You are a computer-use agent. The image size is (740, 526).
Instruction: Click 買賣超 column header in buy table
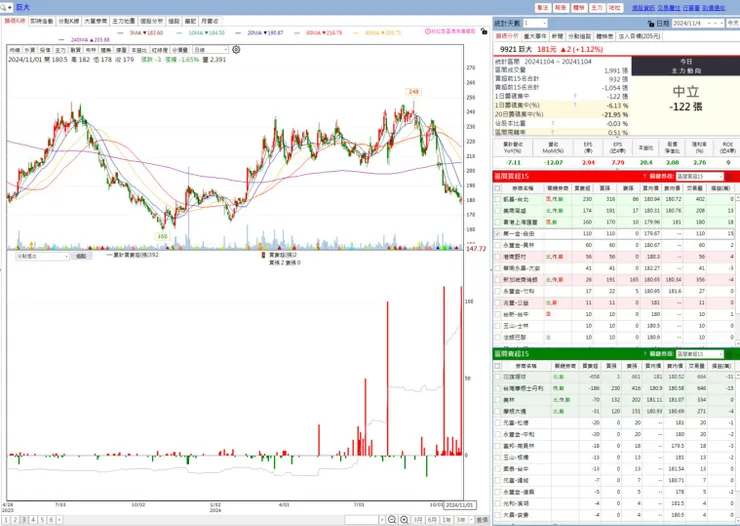coord(583,188)
